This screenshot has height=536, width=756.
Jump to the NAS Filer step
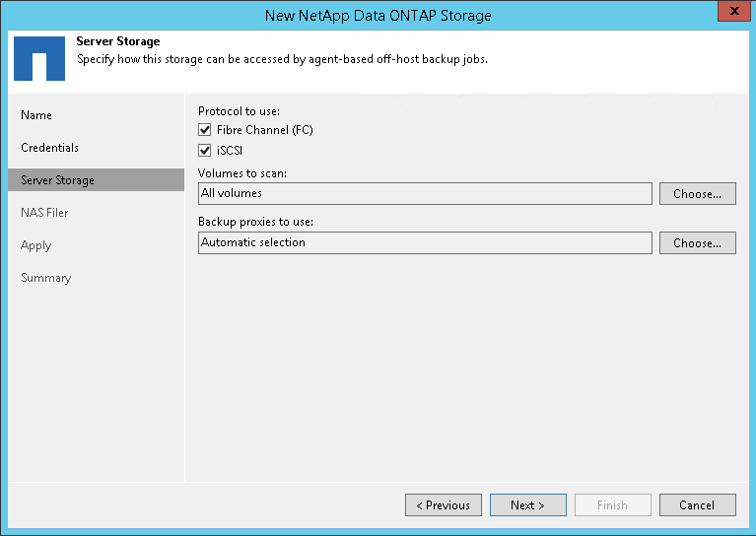click(44, 213)
